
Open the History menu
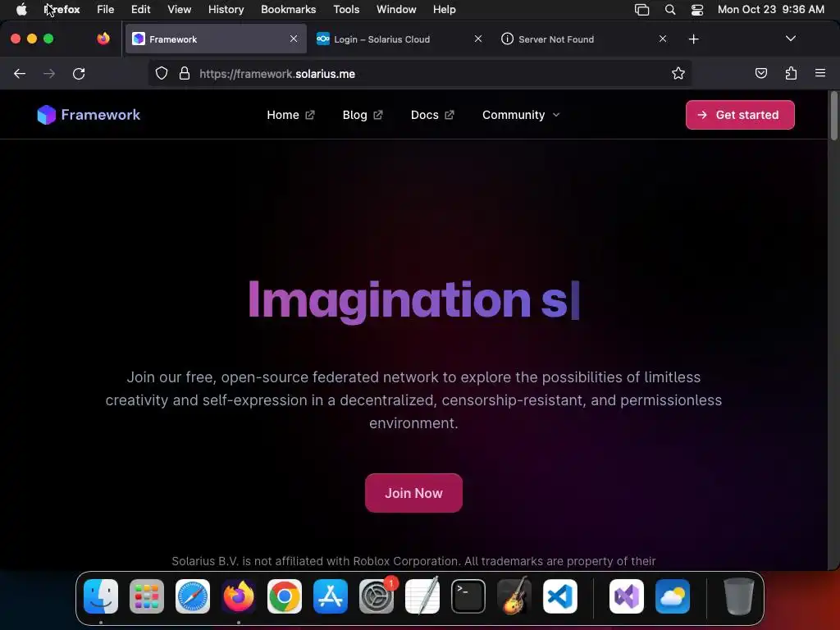(x=226, y=10)
